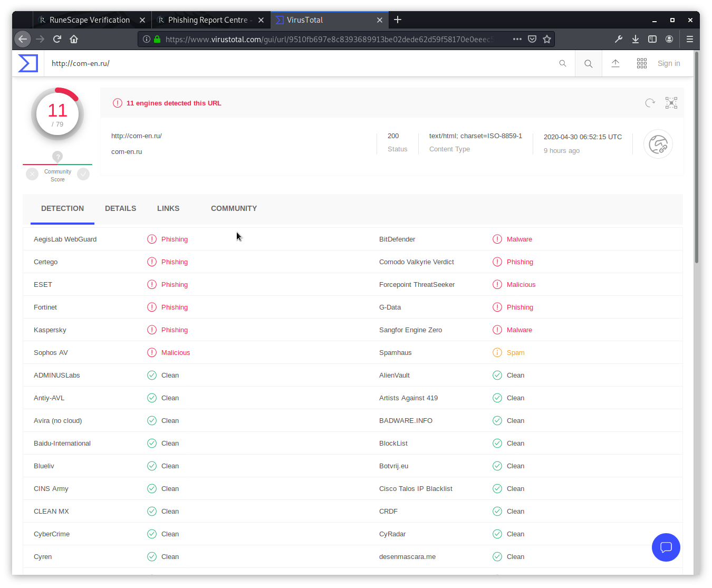The height and width of the screenshot is (588, 712).
Task: Click the 'http://com-en.ru/' text in the summary card
Action: [137, 136]
